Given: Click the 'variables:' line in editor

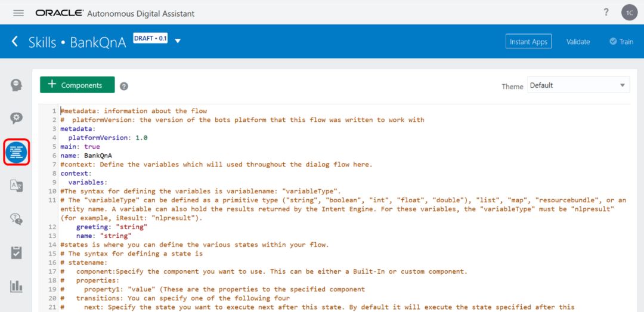Looking at the screenshot, I should pos(88,183).
